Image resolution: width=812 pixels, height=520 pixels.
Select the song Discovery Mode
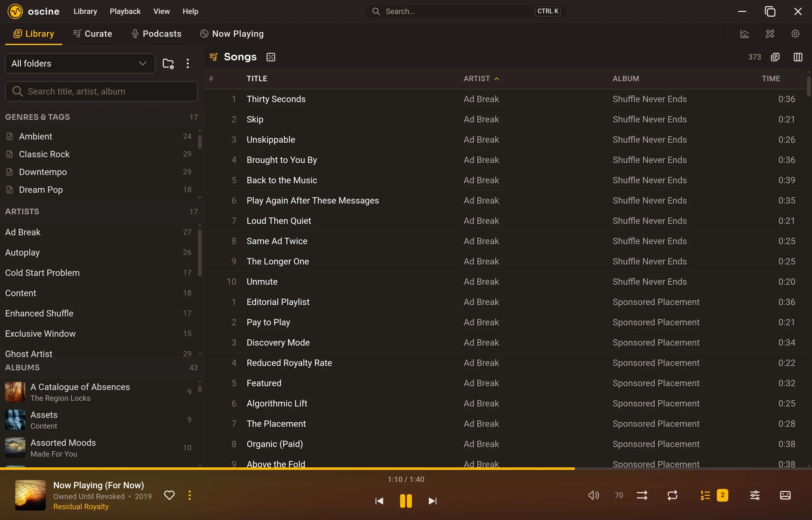click(505, 343)
